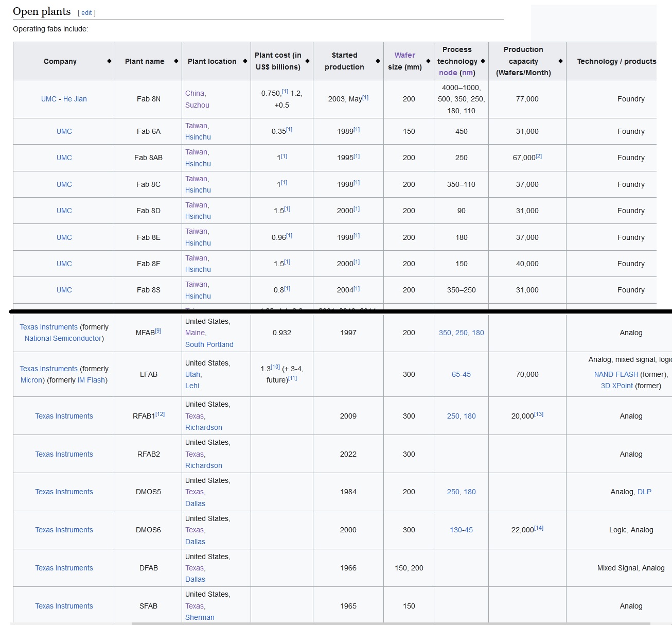The image size is (672, 625).
Task: Open UMC link in Fab 8C row
Action: pyautogui.click(x=64, y=184)
